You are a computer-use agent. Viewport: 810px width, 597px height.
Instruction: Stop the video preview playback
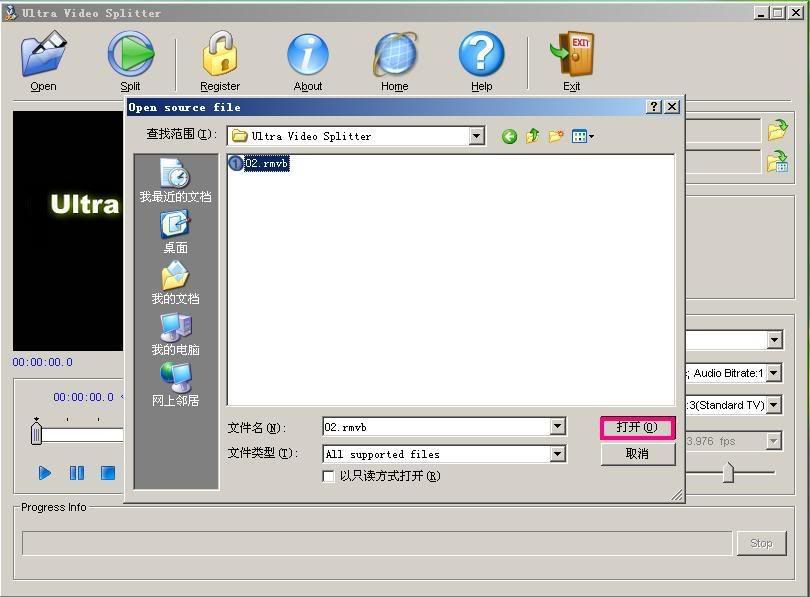point(108,473)
